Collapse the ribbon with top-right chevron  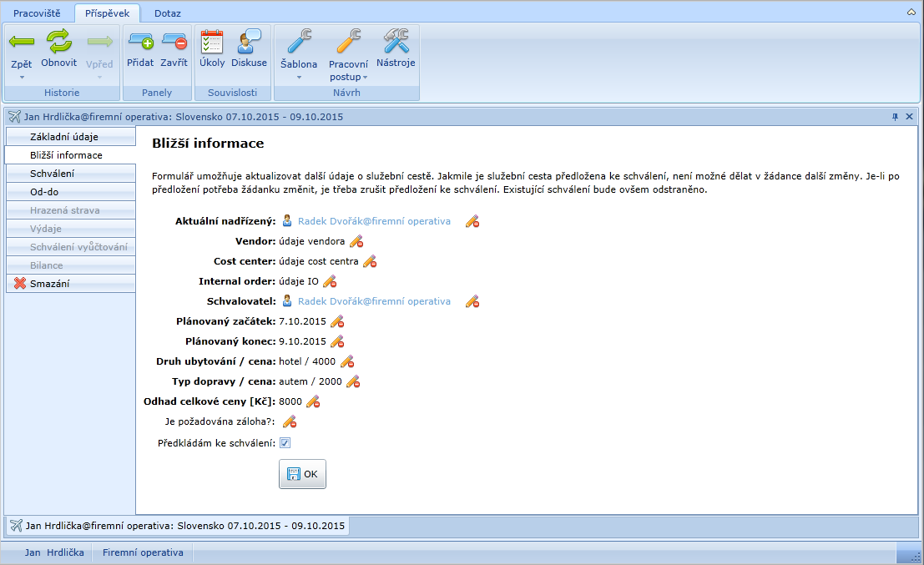(x=910, y=13)
